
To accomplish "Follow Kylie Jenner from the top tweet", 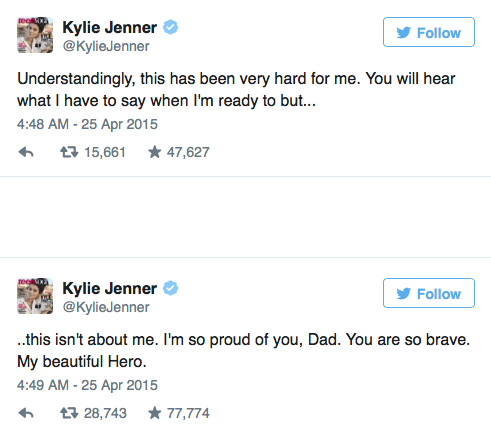I will click(429, 32).
